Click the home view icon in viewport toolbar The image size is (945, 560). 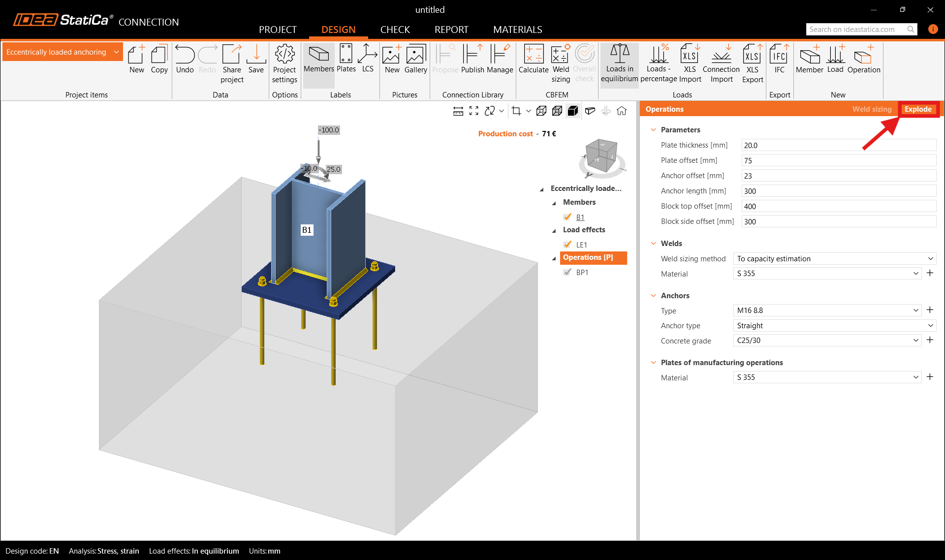point(622,111)
